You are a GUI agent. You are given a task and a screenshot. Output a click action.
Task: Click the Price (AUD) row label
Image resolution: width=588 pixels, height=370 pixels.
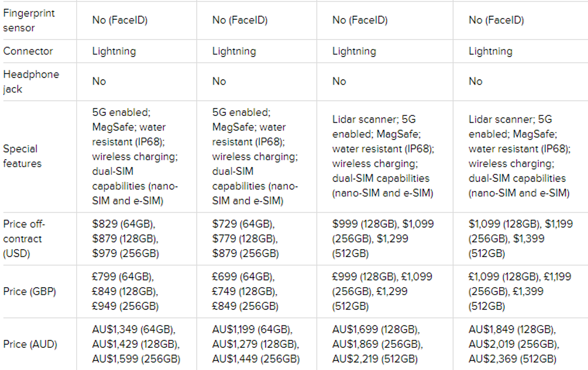[29, 344]
